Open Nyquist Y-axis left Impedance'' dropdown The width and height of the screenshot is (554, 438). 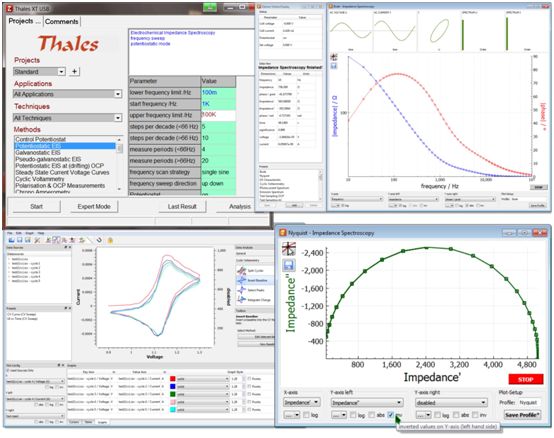[x=367, y=402]
